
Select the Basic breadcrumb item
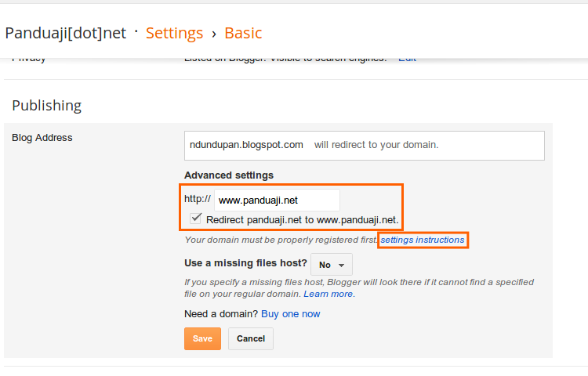click(x=243, y=33)
